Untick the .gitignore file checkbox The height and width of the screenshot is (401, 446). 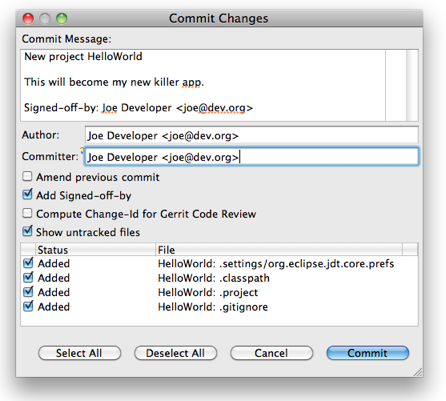click(28, 306)
